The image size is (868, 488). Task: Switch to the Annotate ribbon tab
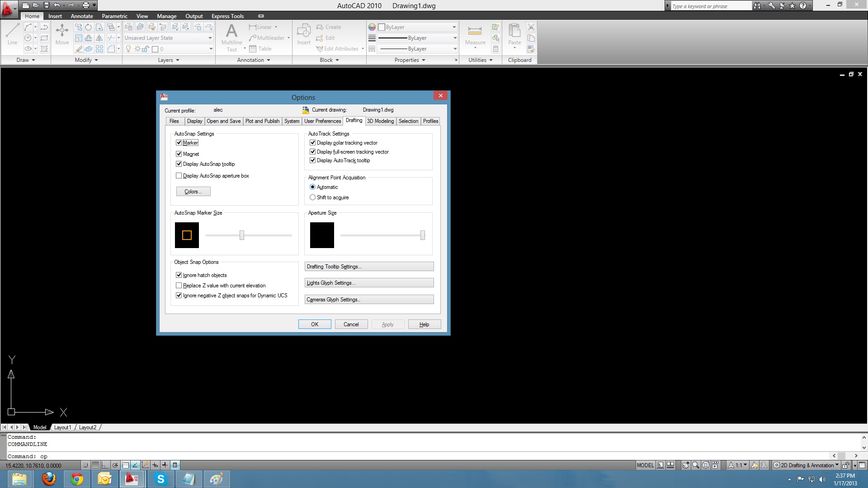pos(82,16)
